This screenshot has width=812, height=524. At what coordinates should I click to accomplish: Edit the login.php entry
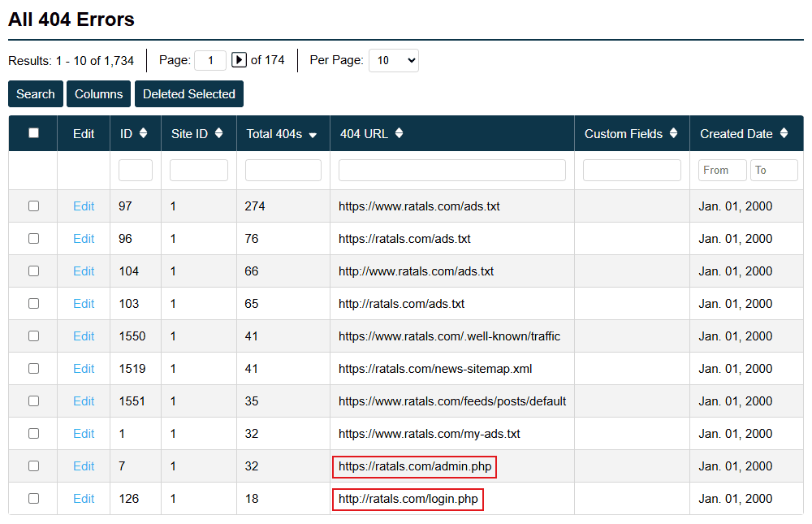(84, 499)
